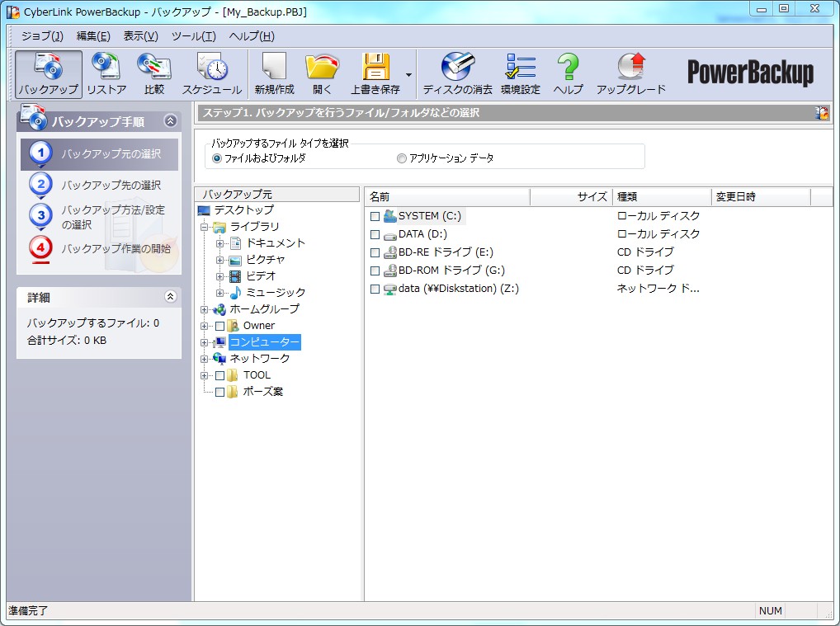Collapse the バックアップ手順 panel
This screenshot has height=626, width=840.
click(x=170, y=121)
